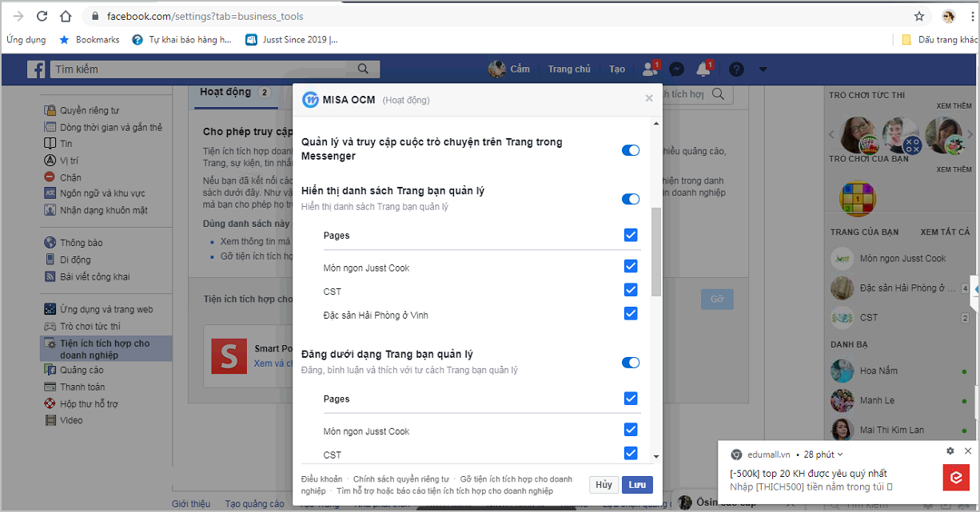Open Video settings item
The width and height of the screenshot is (980, 512).
point(63,420)
